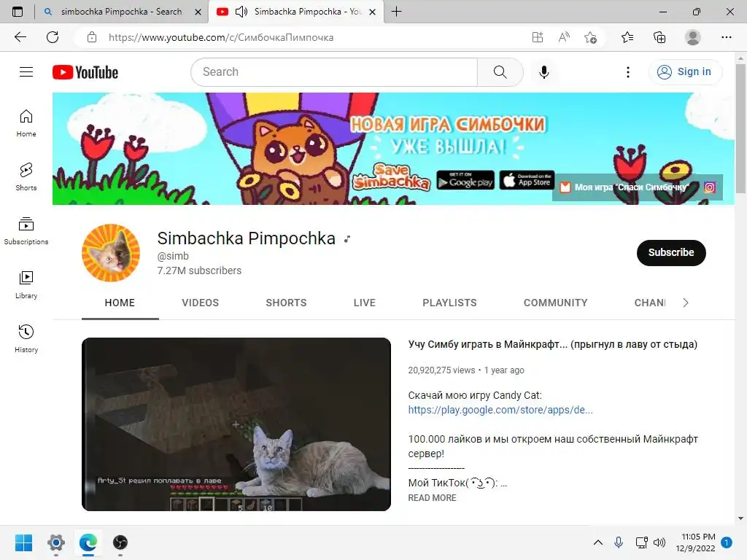The width and height of the screenshot is (747, 560).
Task: Open Shorts in the sidebar
Action: [26, 176]
